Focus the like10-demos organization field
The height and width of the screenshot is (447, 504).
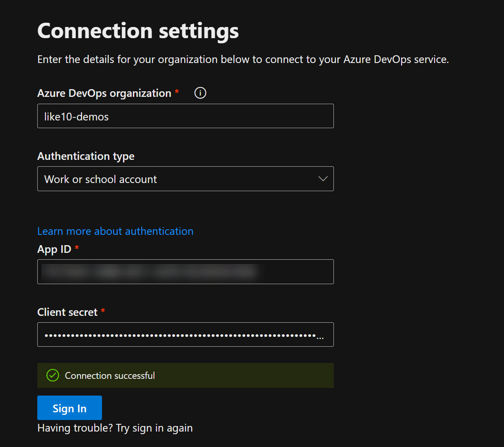click(x=185, y=116)
